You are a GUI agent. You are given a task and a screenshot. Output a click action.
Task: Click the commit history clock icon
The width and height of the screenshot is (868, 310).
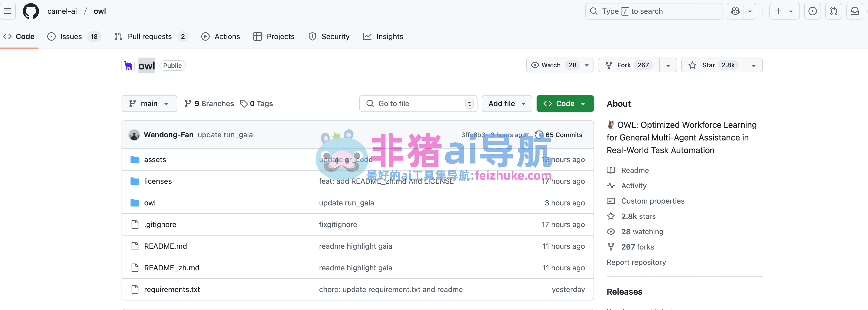click(x=539, y=135)
